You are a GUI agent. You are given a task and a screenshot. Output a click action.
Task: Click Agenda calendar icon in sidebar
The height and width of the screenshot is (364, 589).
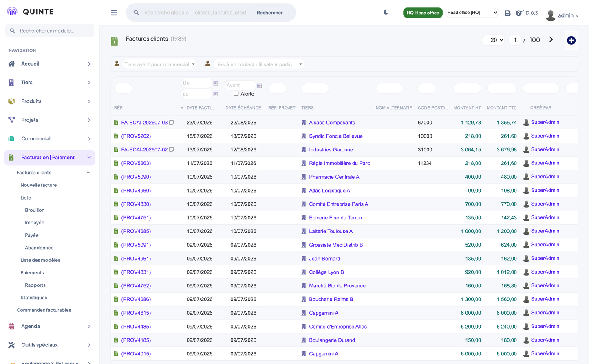[11, 326]
